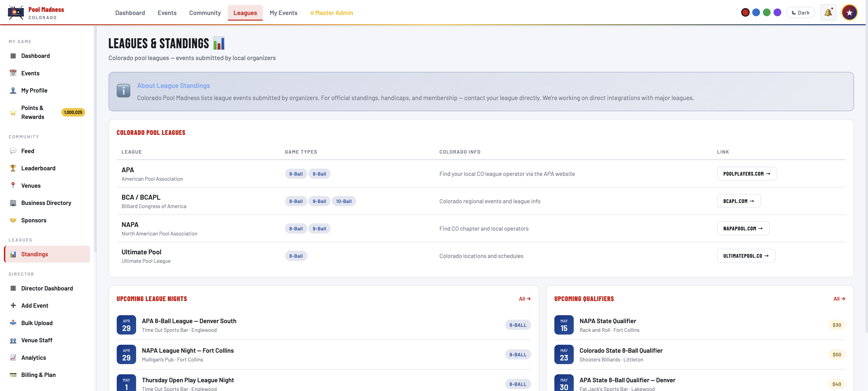Click the Pool Madness logo icon
868x391 pixels.
(x=16, y=12)
